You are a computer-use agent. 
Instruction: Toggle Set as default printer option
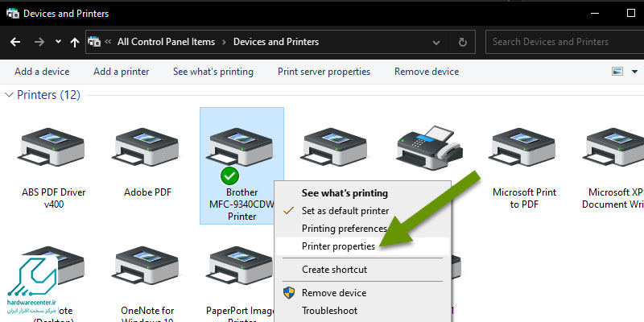(345, 211)
